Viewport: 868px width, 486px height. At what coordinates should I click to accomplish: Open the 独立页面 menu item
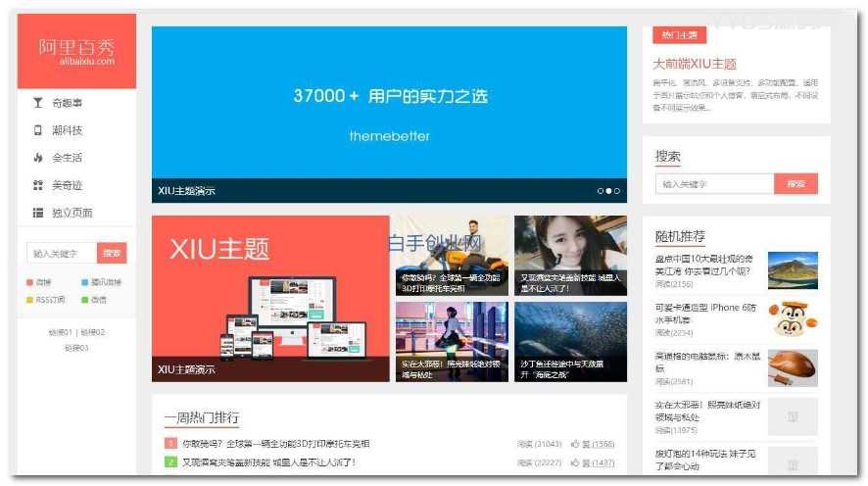pyautogui.click(x=72, y=213)
